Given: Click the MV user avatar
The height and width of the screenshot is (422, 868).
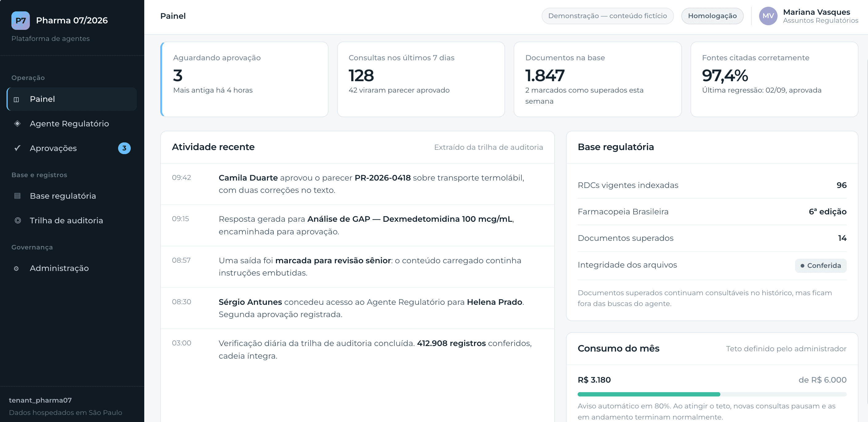Looking at the screenshot, I should [768, 16].
